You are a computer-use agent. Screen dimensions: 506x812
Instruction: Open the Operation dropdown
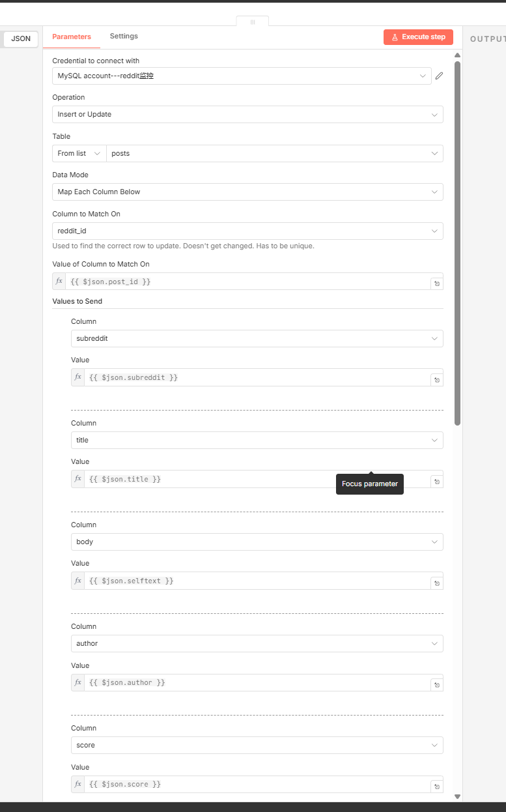click(247, 115)
